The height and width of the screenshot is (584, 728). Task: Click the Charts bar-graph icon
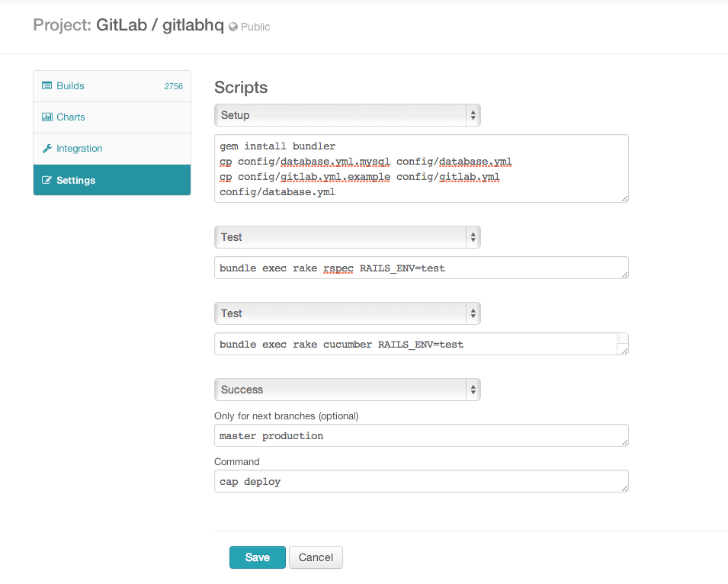[47, 117]
